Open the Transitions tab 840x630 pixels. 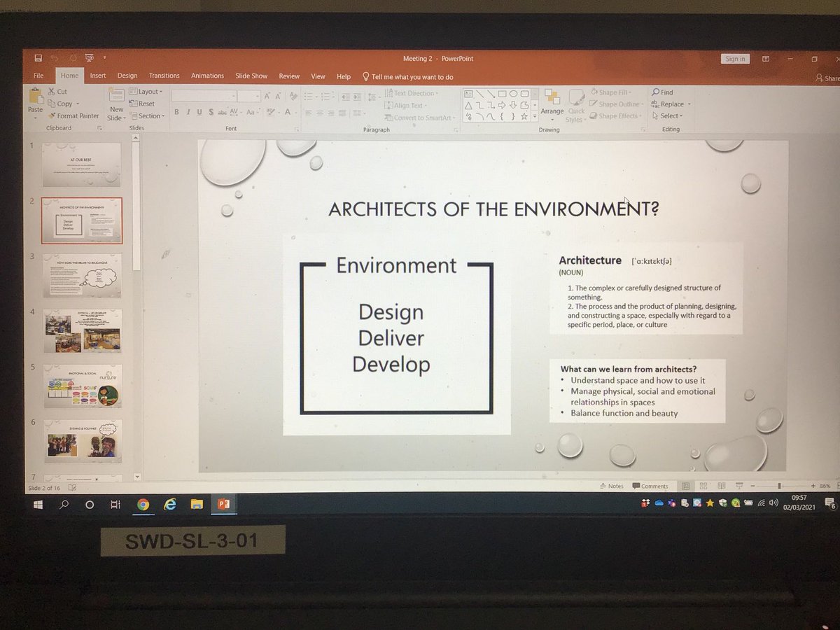click(164, 76)
